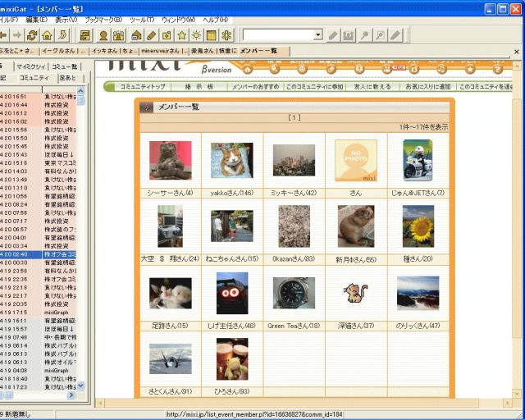Image resolution: width=525 pixels, height=420 pixels.
Task: Click the single person profile toolbar icon
Action: point(104,35)
